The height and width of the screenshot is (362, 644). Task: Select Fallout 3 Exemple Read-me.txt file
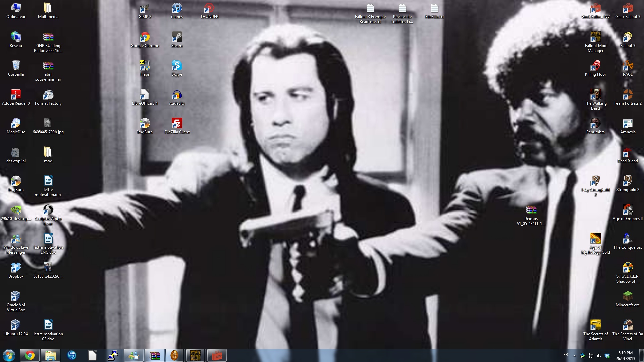[x=370, y=13]
